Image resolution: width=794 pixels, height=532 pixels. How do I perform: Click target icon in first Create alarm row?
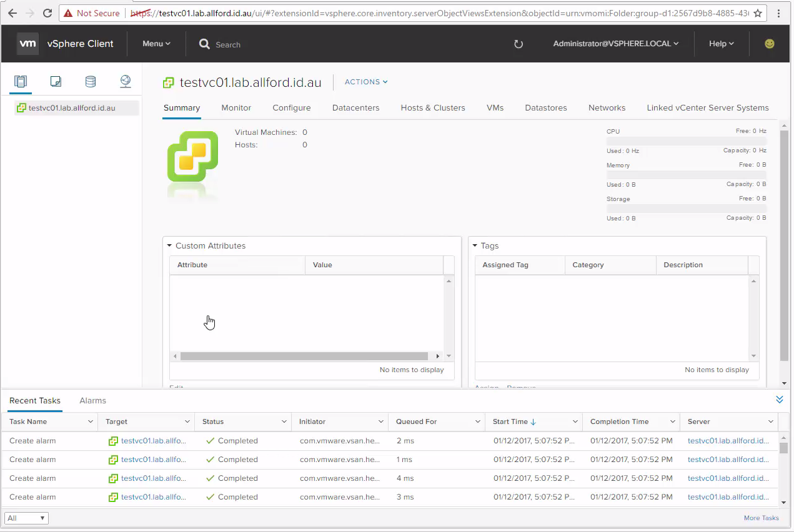coord(113,441)
